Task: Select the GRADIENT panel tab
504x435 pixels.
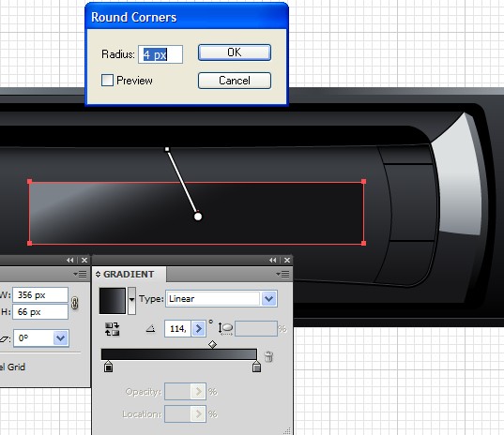Action: (x=129, y=274)
